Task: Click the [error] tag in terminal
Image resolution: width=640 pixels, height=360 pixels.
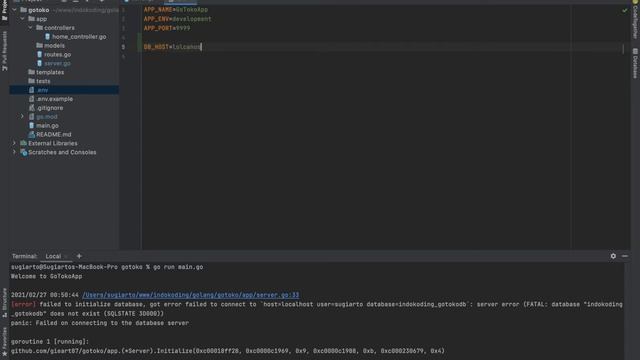Action: coord(23,304)
